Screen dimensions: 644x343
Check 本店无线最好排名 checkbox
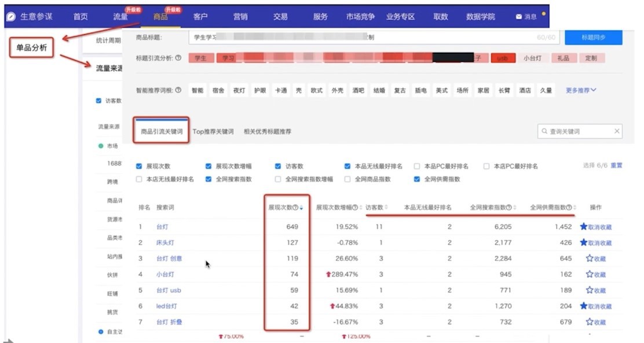tap(139, 179)
